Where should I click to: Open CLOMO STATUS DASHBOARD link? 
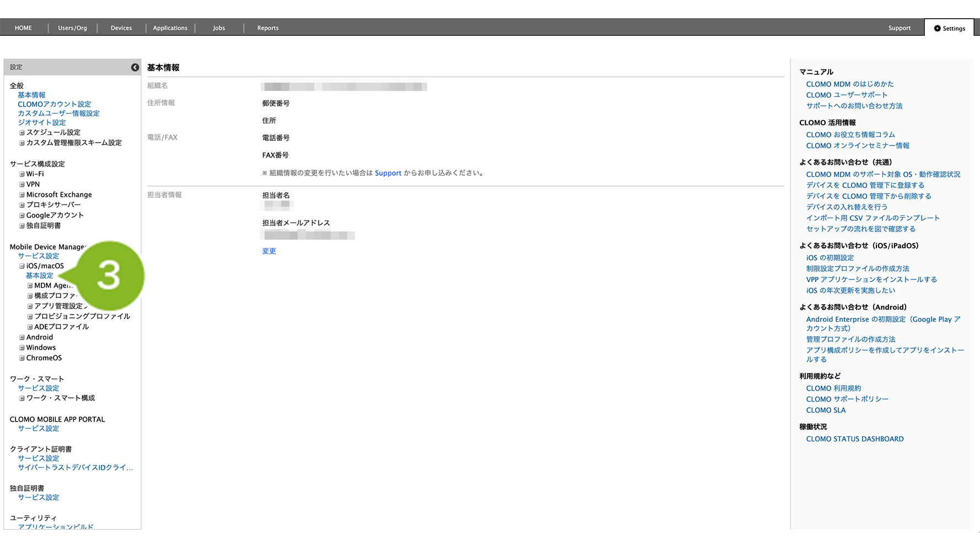coord(854,439)
